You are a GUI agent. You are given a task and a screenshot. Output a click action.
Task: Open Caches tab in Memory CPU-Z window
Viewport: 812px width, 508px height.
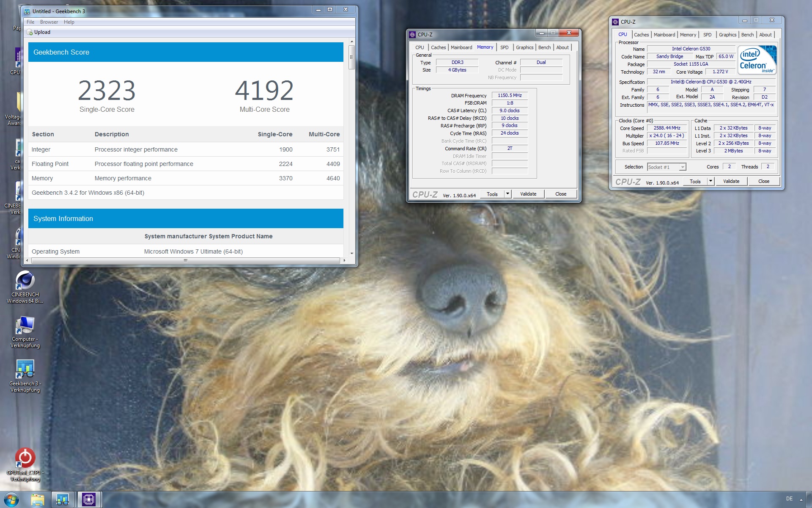click(438, 47)
